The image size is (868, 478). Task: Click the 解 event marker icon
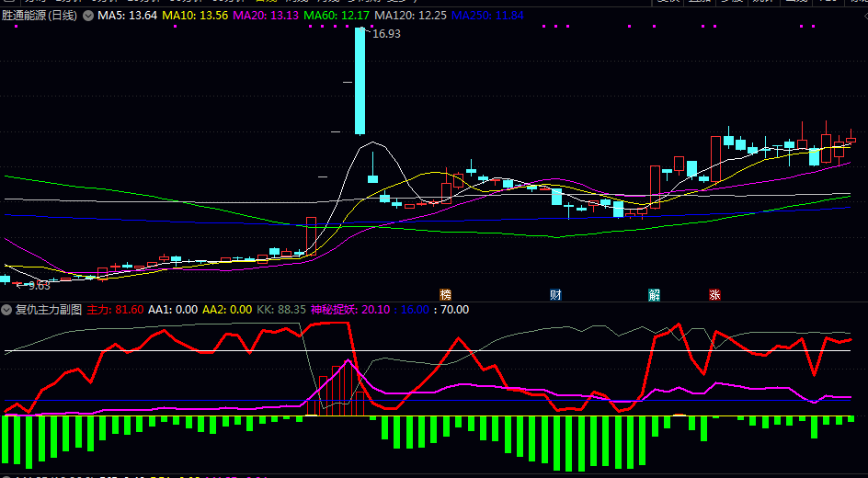(654, 295)
